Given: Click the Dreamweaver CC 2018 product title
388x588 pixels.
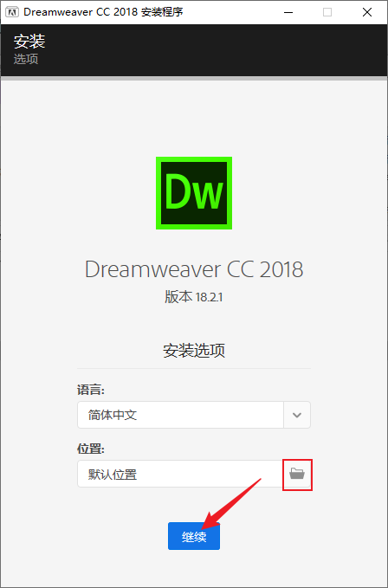Looking at the screenshot, I should [x=194, y=269].
